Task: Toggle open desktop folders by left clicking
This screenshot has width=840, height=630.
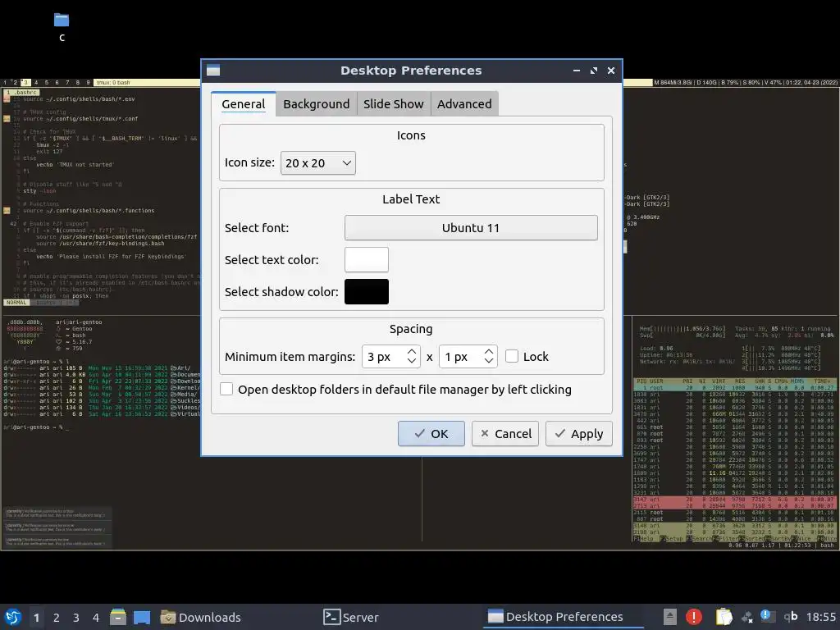Action: click(226, 389)
